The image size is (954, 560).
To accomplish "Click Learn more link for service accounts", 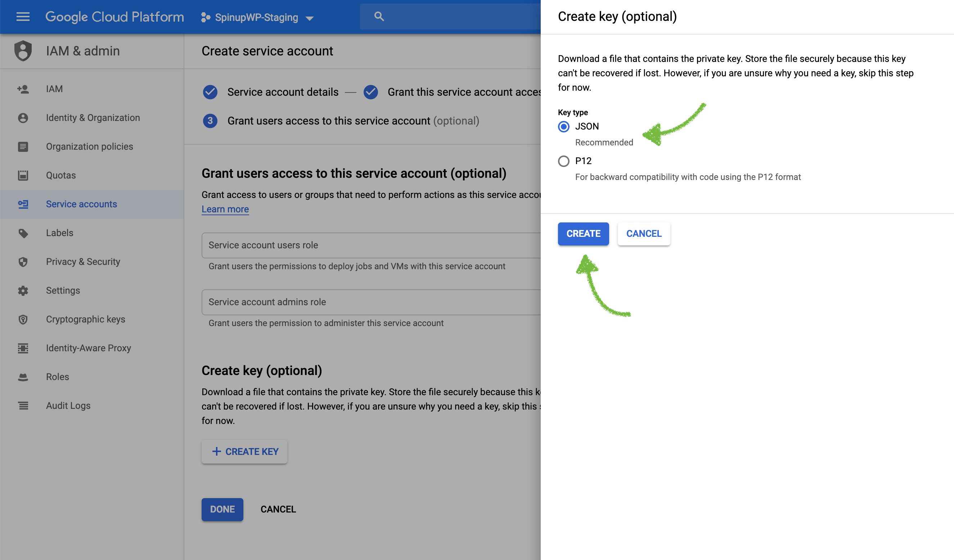I will (x=225, y=209).
